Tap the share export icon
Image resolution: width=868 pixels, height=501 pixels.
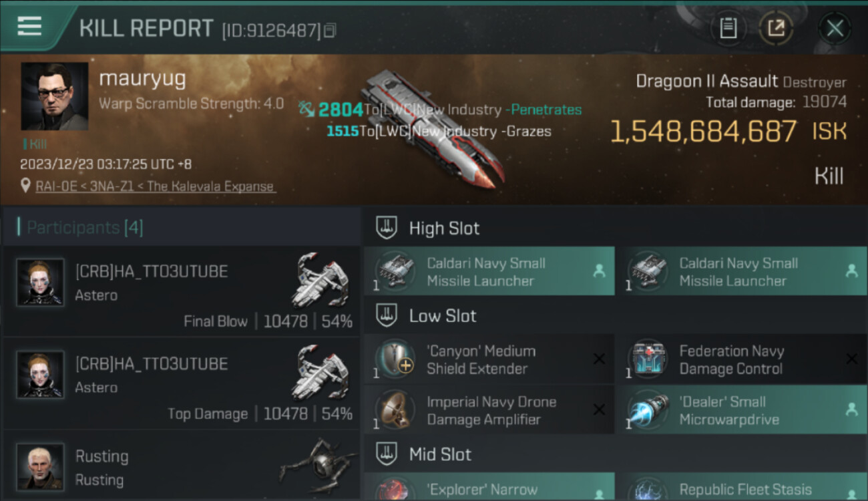point(776,28)
